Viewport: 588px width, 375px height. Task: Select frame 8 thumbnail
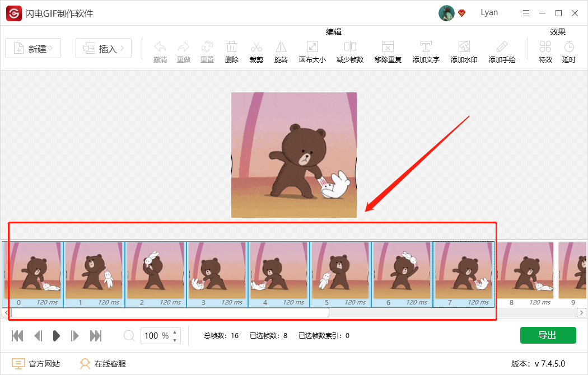point(525,274)
